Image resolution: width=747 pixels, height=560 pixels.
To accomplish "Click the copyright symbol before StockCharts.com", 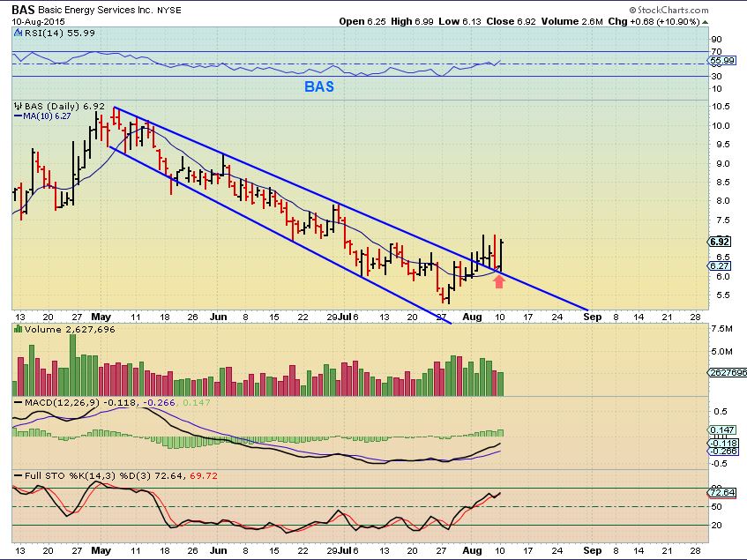I will [x=632, y=10].
